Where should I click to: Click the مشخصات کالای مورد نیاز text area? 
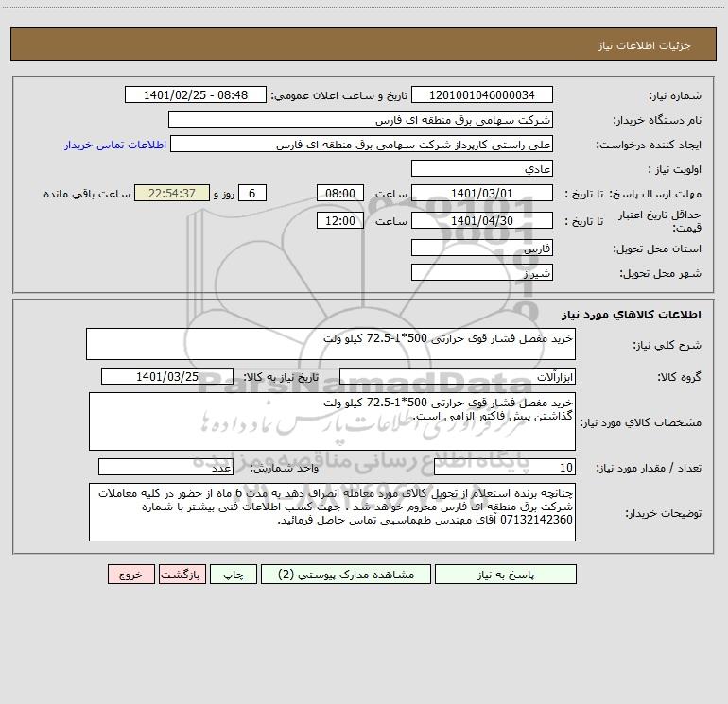point(332,421)
